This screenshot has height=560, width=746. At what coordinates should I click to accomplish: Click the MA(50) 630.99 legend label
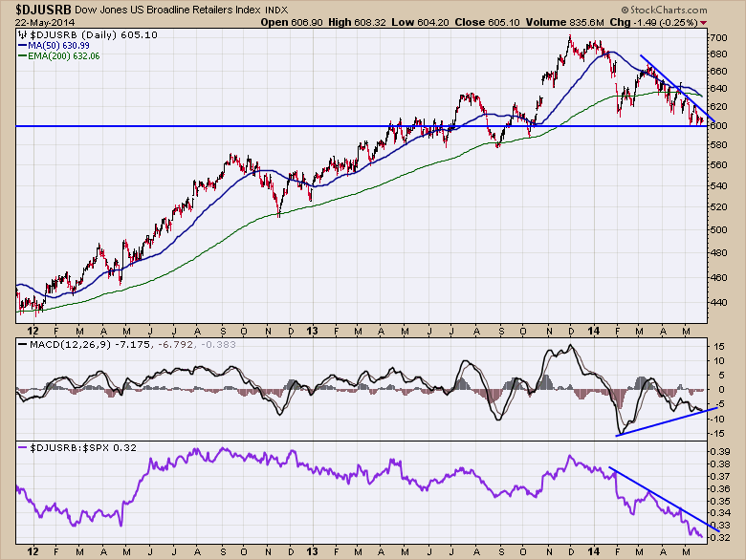point(58,46)
